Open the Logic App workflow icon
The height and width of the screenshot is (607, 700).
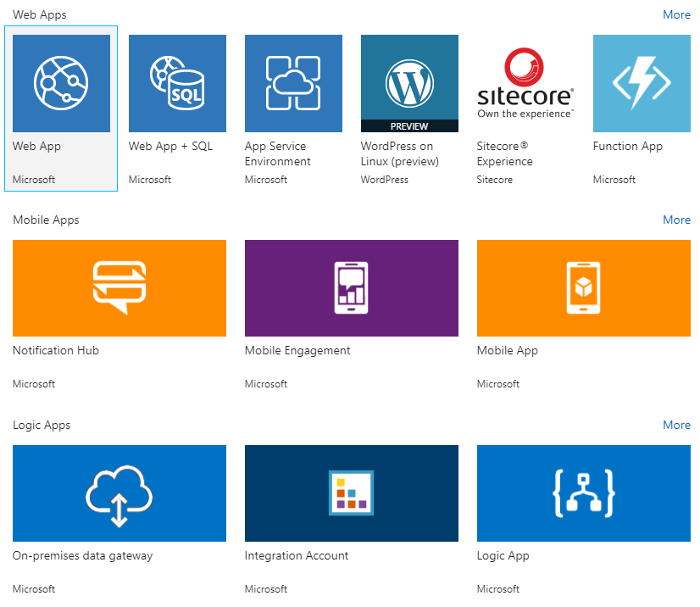pos(584,493)
